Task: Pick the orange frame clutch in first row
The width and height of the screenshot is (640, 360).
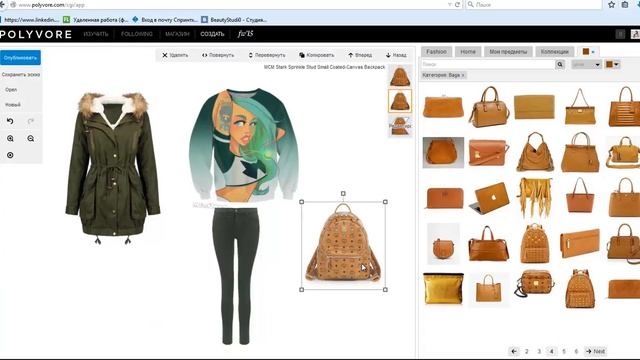Action: click(443, 106)
